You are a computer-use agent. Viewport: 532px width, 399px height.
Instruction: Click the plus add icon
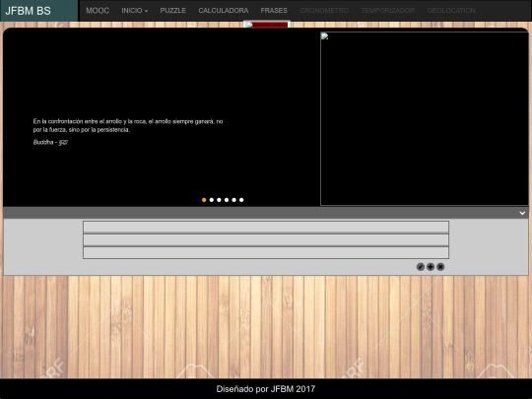click(x=431, y=267)
